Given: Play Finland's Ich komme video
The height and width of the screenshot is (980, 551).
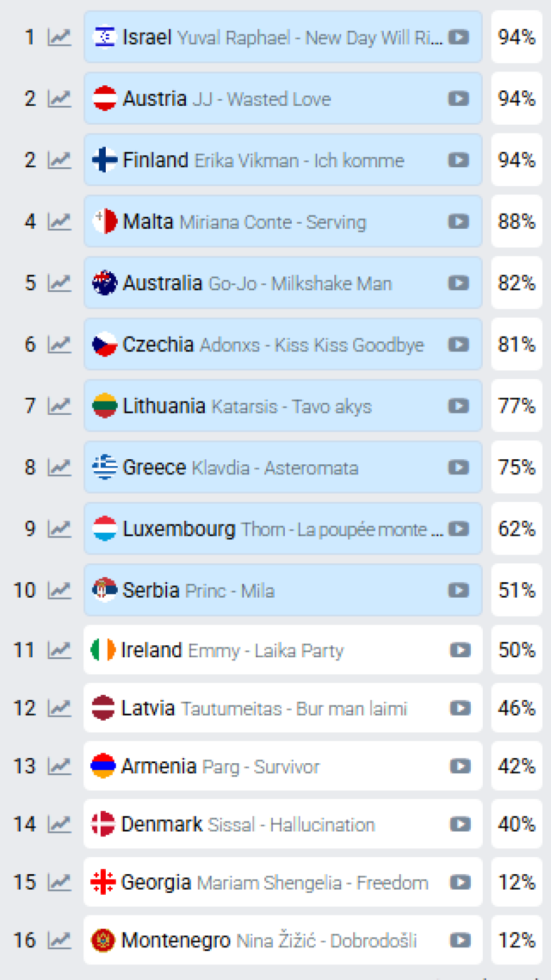Looking at the screenshot, I should tap(458, 160).
